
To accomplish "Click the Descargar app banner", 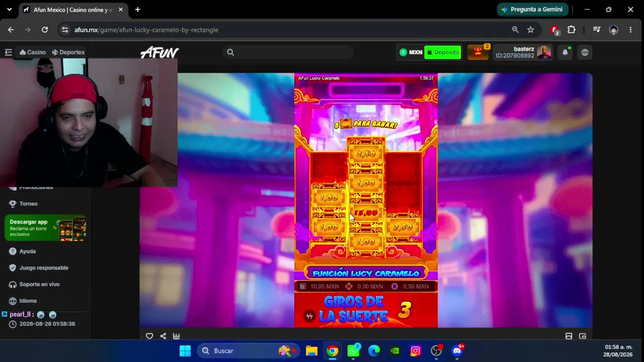I will [45, 228].
